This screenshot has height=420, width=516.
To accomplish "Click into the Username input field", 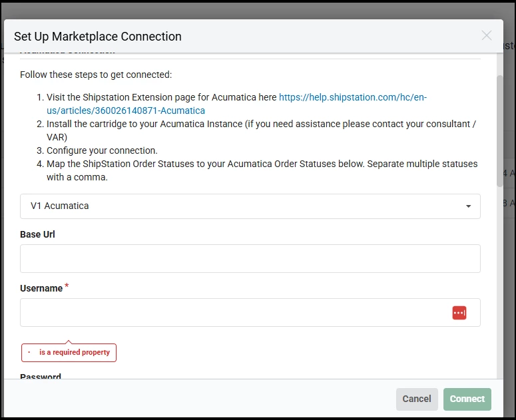I will click(250, 312).
